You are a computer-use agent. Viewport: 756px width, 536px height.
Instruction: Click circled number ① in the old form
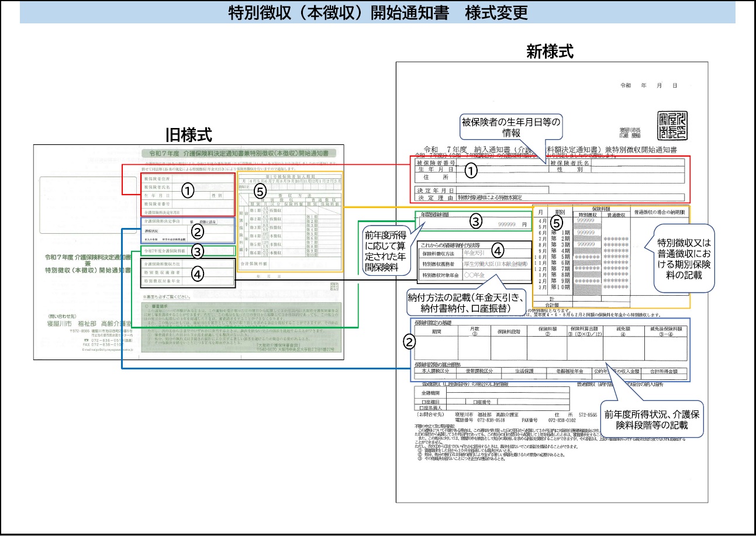(187, 190)
